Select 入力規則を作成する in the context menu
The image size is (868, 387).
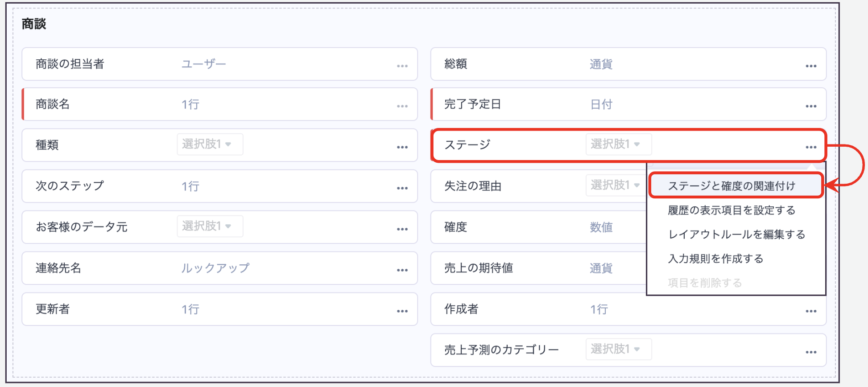(x=715, y=259)
